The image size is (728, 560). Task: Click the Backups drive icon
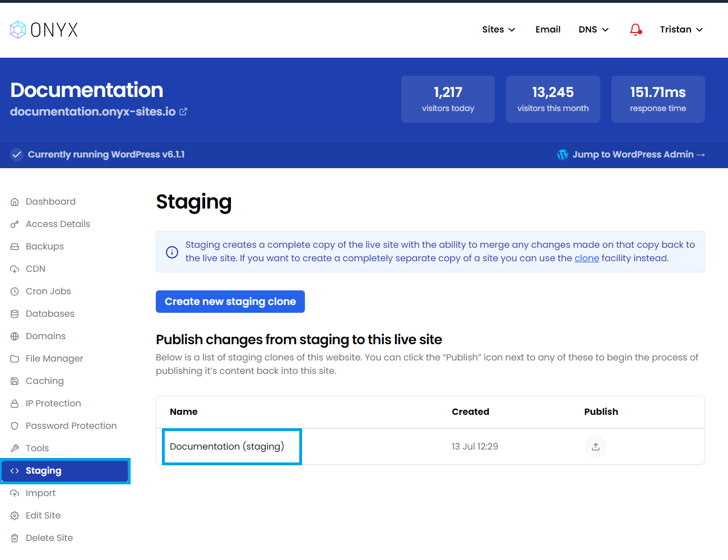pos(15,247)
